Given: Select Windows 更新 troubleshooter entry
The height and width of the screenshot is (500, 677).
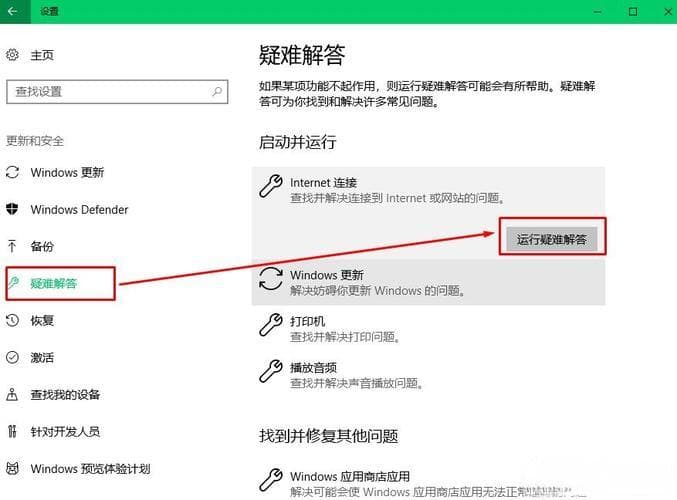Looking at the screenshot, I should 428,282.
